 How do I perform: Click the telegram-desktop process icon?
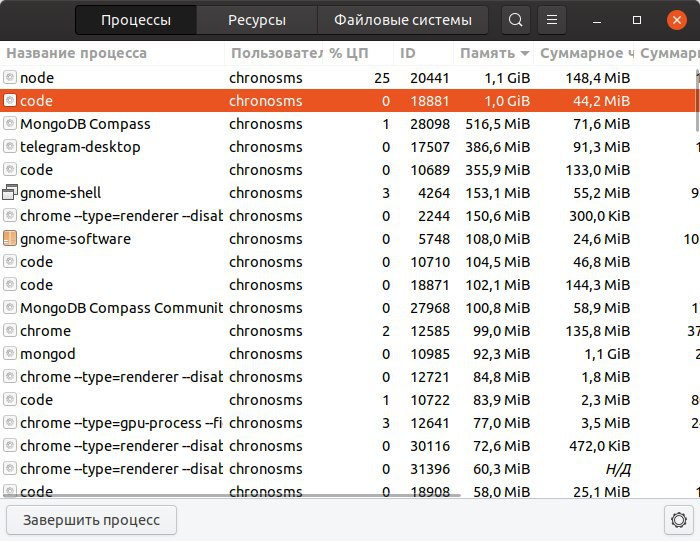[10, 146]
